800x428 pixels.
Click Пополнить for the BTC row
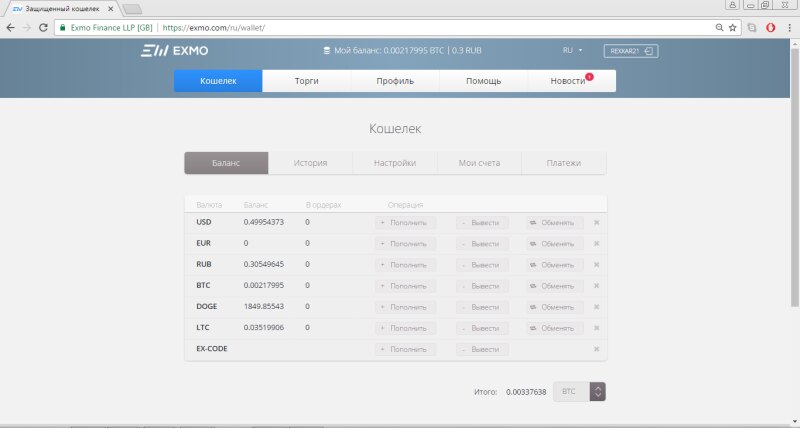[404, 285]
